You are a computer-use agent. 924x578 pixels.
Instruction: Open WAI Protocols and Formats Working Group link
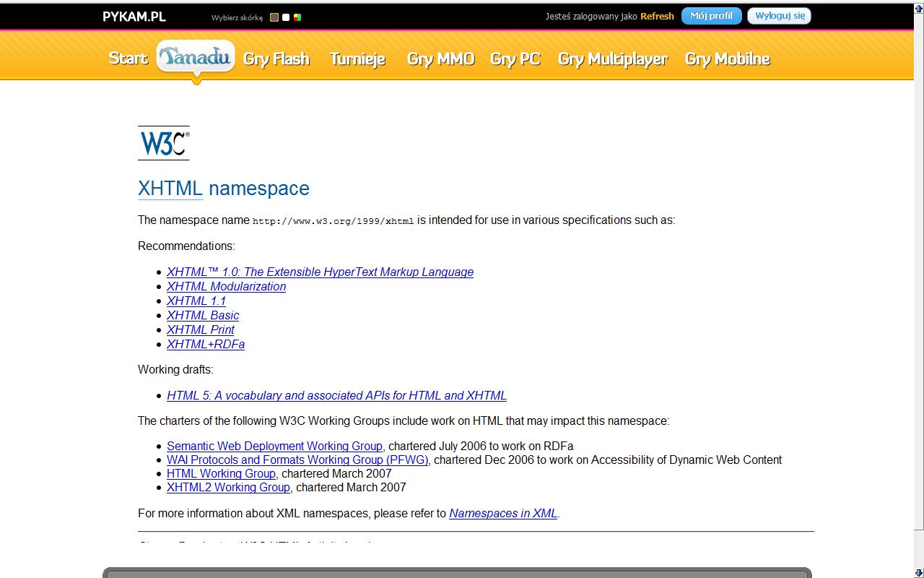[x=297, y=460]
